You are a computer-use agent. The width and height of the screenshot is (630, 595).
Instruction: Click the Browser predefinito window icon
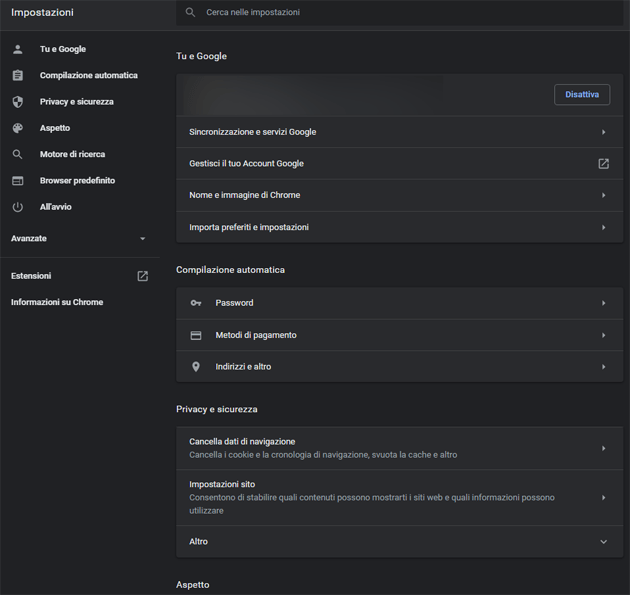click(18, 181)
